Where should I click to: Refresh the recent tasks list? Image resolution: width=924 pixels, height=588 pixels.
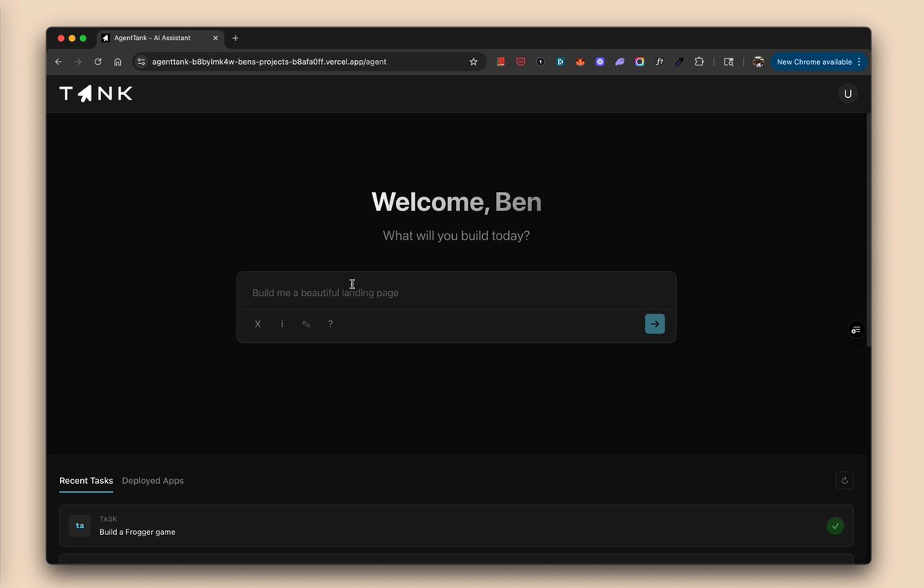[845, 481]
